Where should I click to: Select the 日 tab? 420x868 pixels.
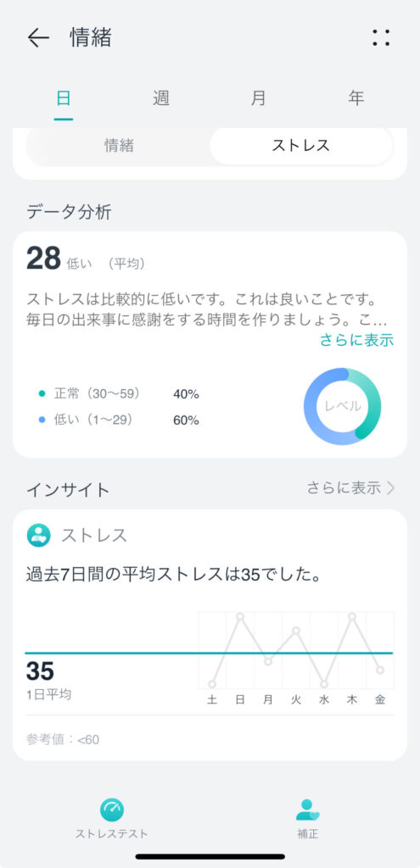click(x=64, y=98)
